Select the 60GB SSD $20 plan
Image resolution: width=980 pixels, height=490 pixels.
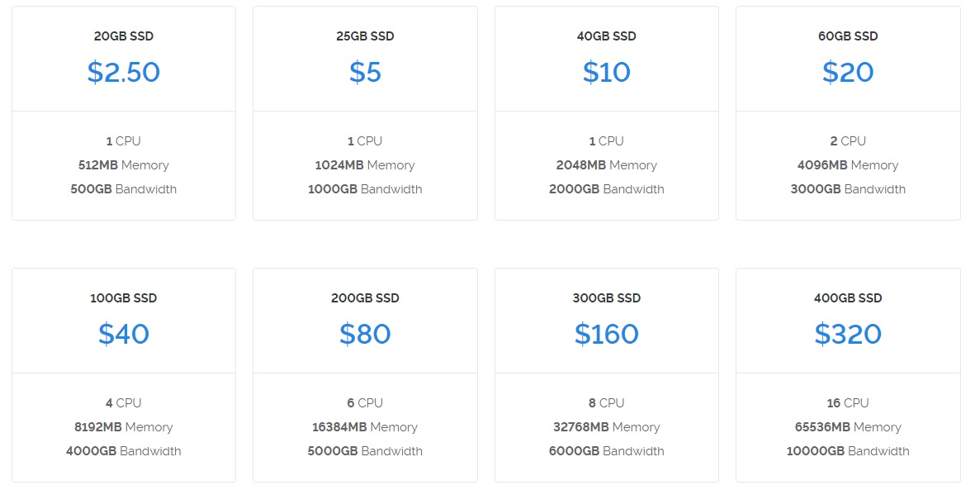(x=848, y=113)
